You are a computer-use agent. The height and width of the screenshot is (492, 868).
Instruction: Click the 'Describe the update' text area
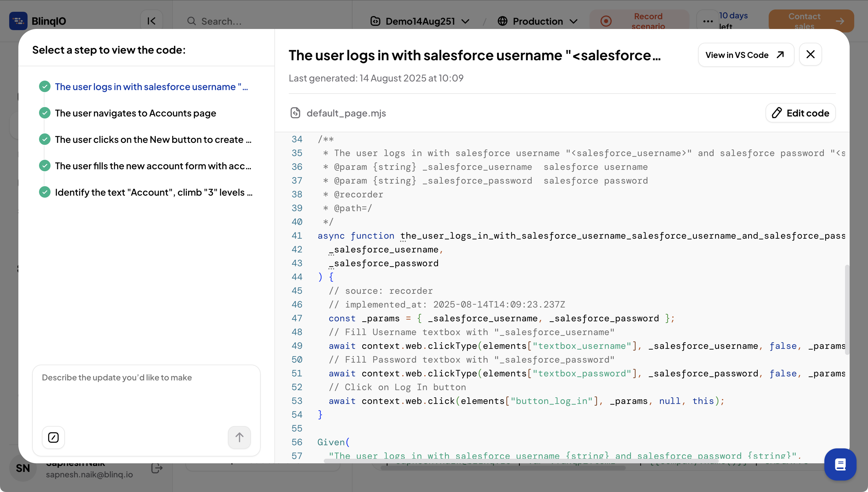(146, 395)
